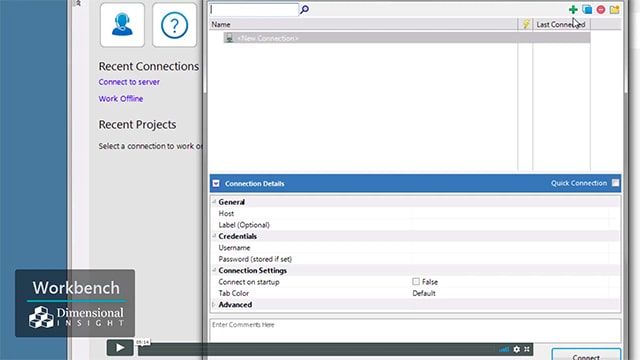Select the <New Connection> row
Viewport: 640px width, 360px height.
coord(407,38)
